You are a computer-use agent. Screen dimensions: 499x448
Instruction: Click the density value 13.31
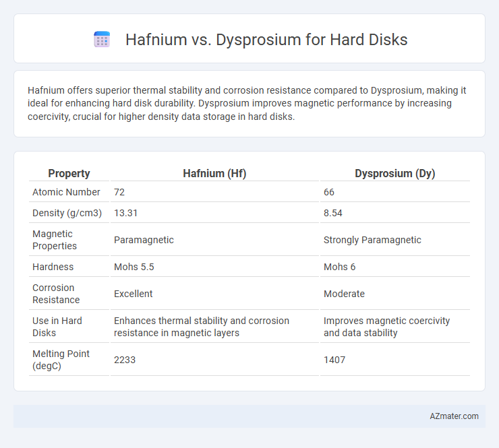[x=125, y=213]
